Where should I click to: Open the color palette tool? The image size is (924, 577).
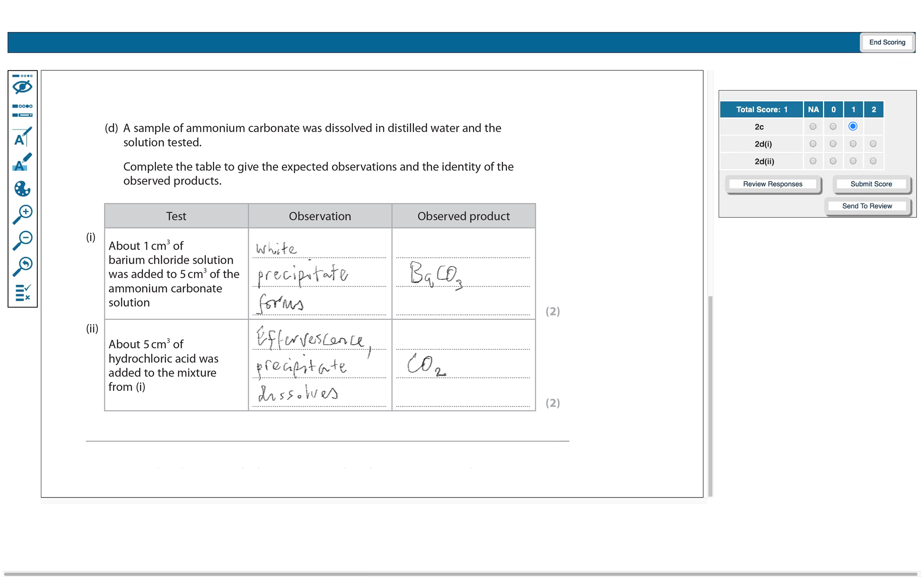22,189
